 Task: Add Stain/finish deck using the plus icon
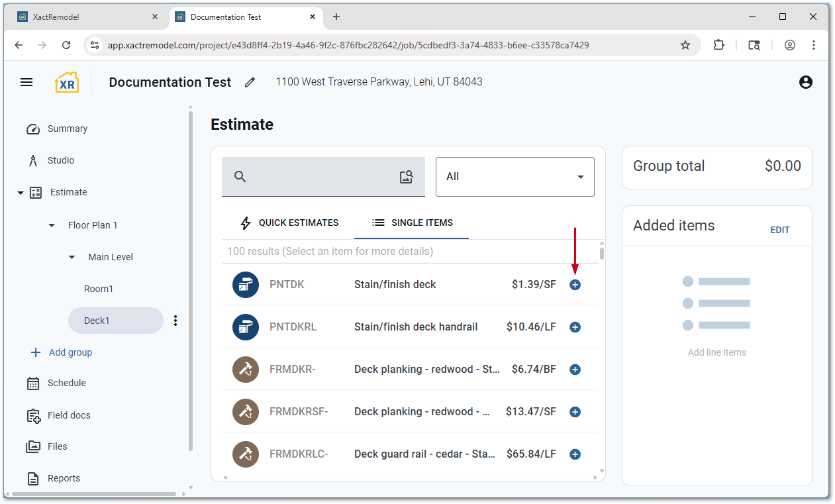click(x=575, y=284)
